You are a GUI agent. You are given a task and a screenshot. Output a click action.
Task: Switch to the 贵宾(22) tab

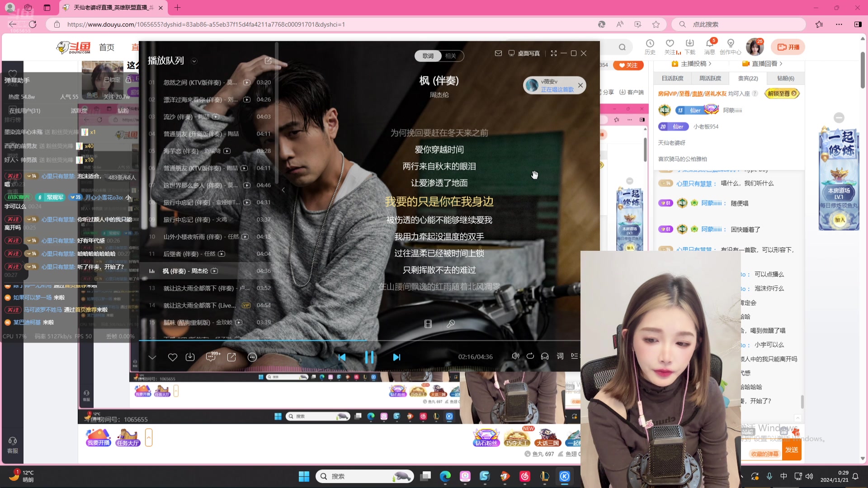coord(748,78)
